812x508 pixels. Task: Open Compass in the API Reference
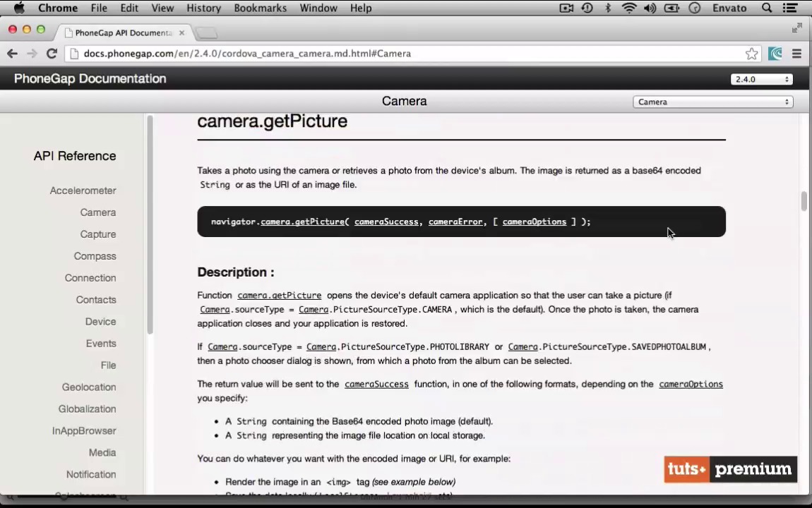(x=95, y=256)
